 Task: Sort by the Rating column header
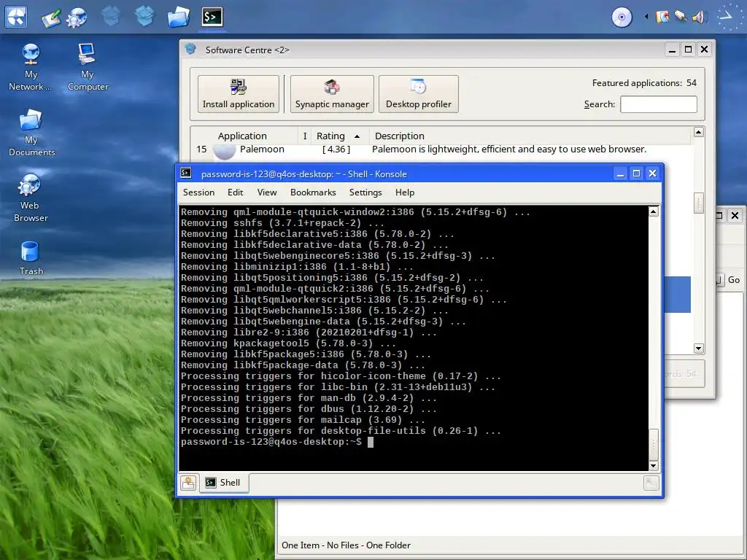pos(338,136)
